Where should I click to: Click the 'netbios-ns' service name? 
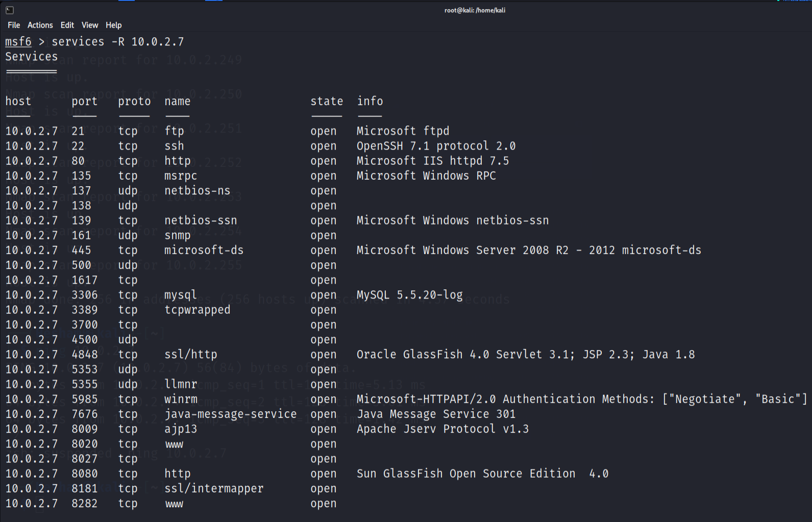point(198,191)
